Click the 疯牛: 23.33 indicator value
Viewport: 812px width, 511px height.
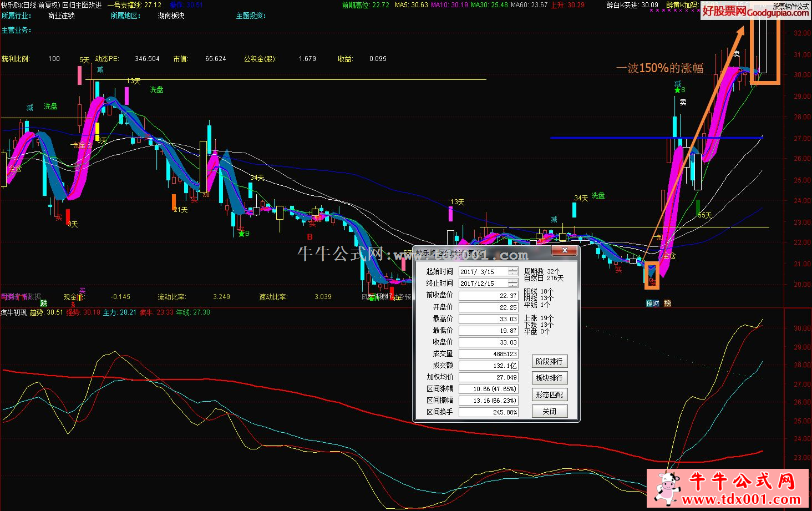click(156, 313)
